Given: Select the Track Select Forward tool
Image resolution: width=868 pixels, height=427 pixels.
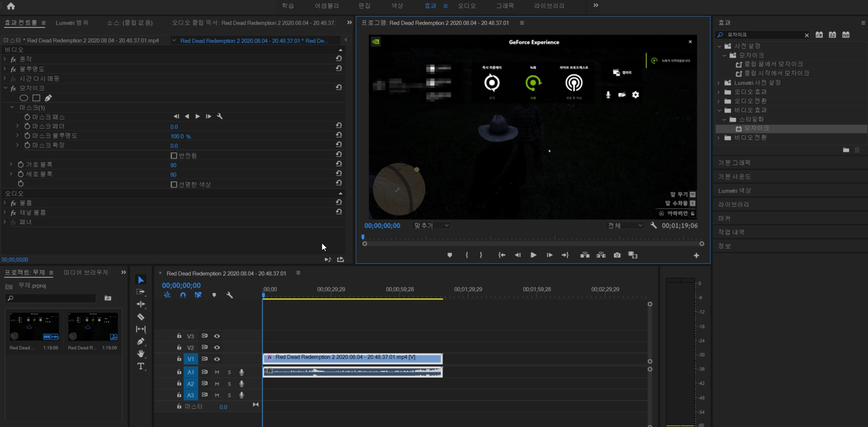Looking at the screenshot, I should pos(141,292).
